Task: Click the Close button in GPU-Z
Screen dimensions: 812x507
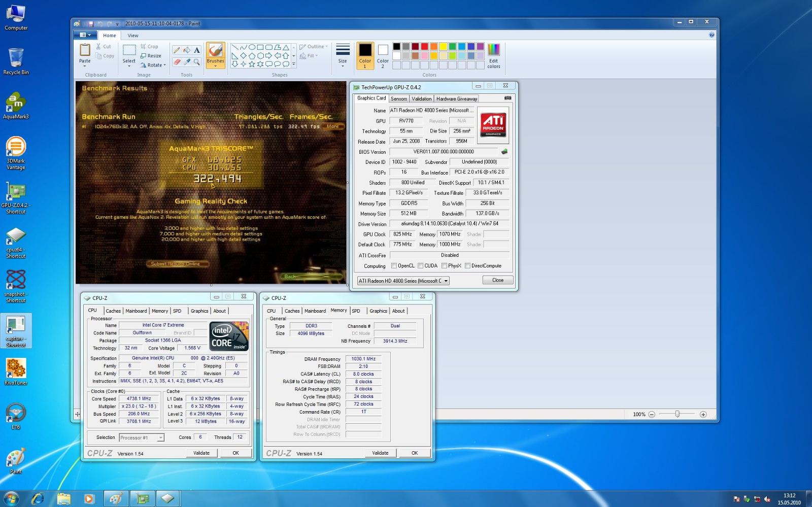Action: [x=498, y=280]
